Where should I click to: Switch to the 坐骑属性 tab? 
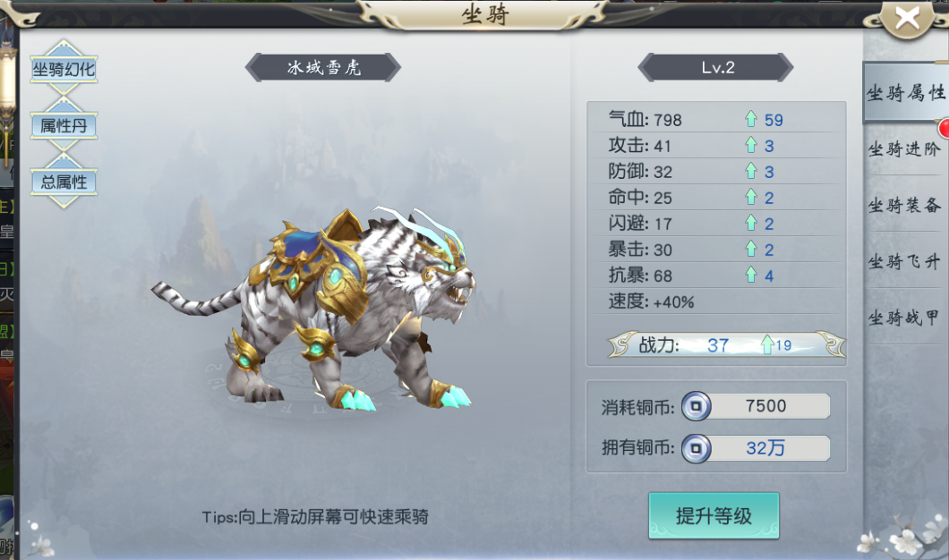[x=905, y=92]
